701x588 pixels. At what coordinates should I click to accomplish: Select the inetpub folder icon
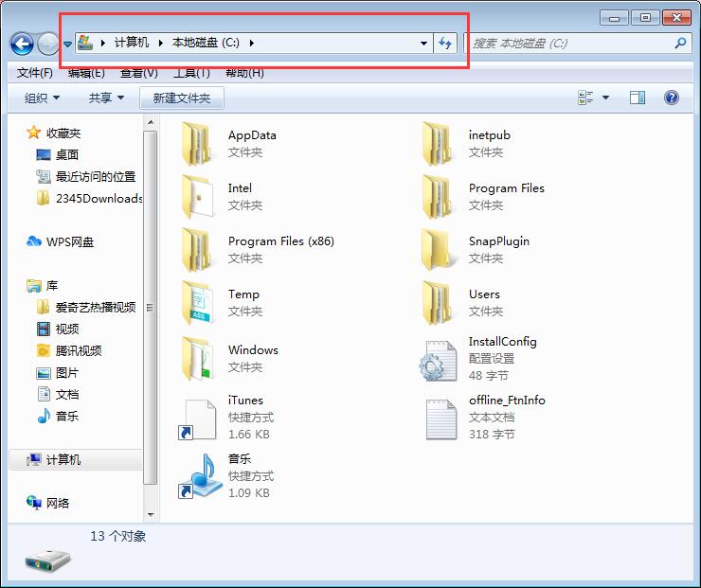pyautogui.click(x=438, y=143)
